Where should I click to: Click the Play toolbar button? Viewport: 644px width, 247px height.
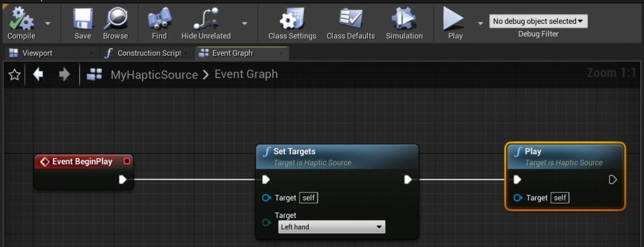455,23
